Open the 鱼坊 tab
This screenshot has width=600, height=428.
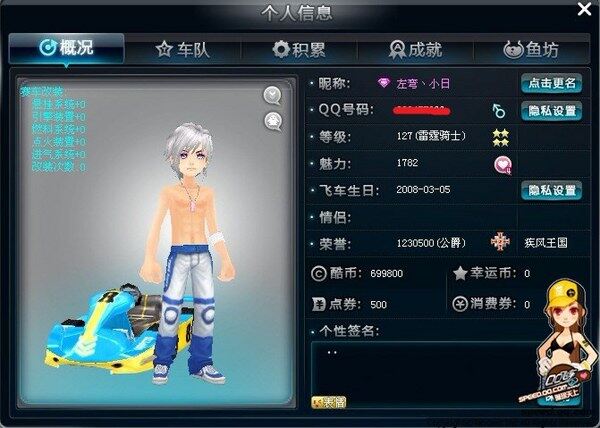[531, 50]
